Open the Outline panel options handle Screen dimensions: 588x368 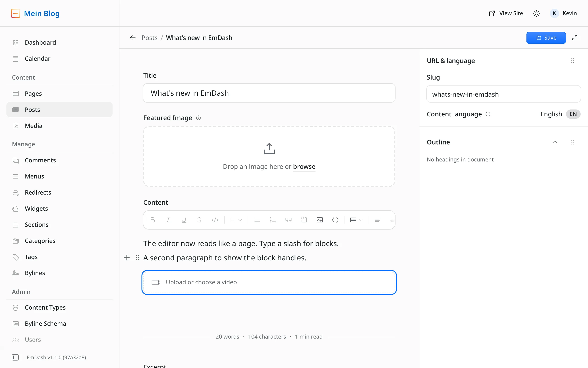[572, 142]
